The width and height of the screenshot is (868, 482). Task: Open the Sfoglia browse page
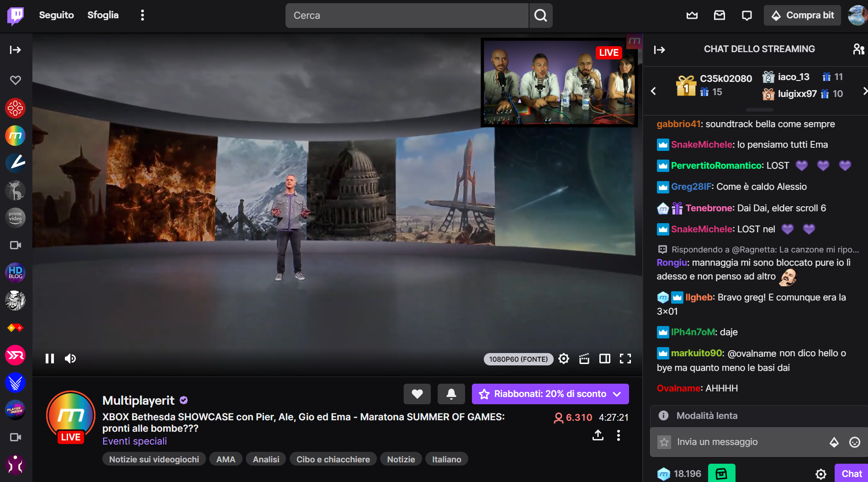(x=103, y=15)
